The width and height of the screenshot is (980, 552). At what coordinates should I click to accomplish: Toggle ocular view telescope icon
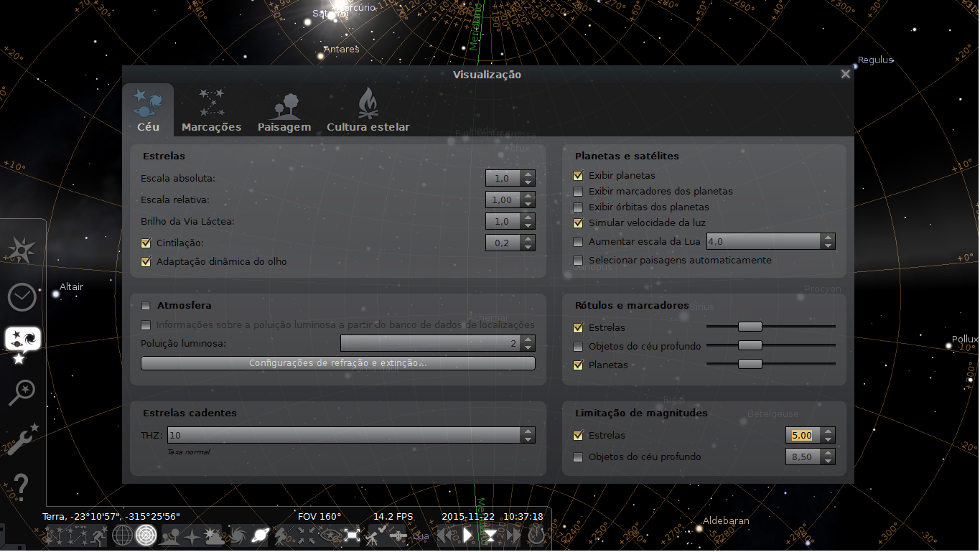(375, 535)
